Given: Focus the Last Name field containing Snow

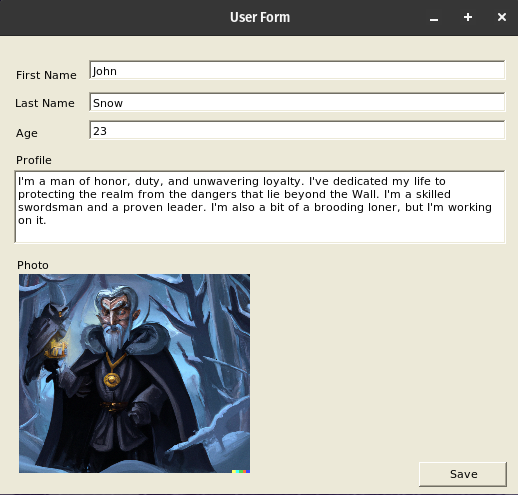Looking at the screenshot, I should pyautogui.click(x=297, y=102).
